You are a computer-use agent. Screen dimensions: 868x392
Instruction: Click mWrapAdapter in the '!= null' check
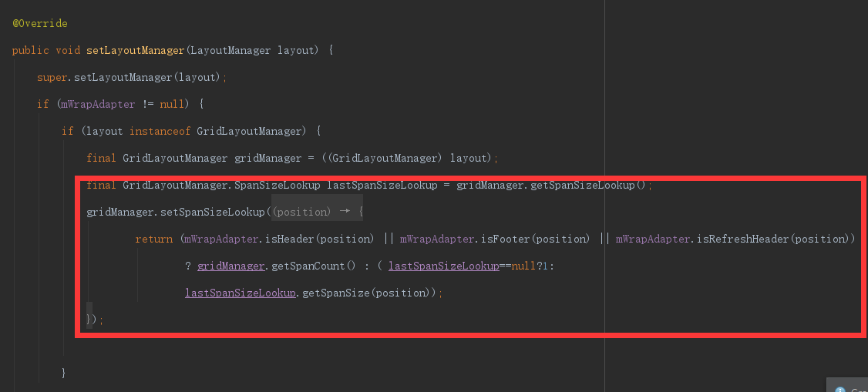pos(99,105)
